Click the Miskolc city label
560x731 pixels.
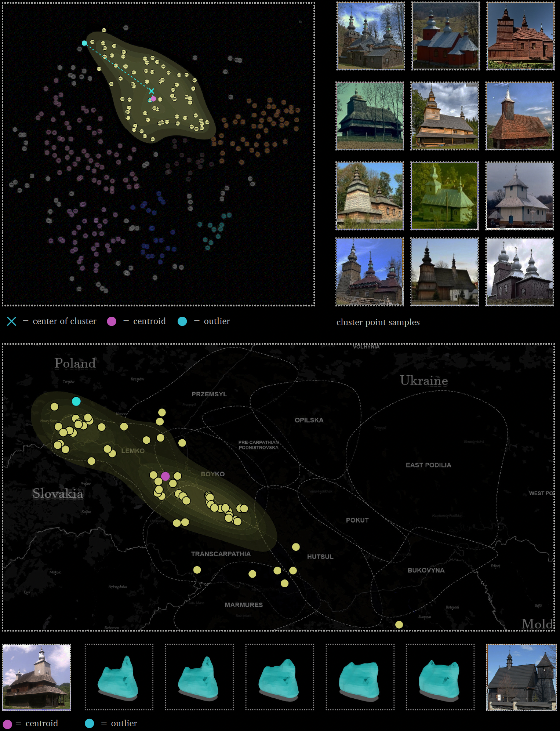coord(55,572)
